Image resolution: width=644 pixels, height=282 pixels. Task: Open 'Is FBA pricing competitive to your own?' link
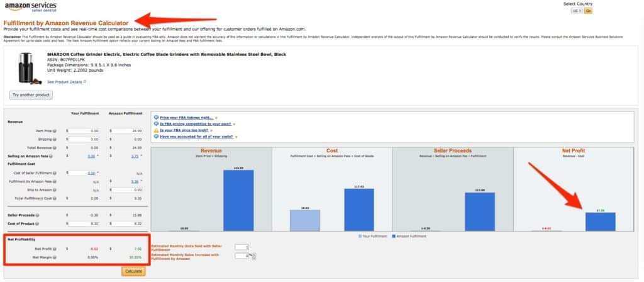(196, 124)
